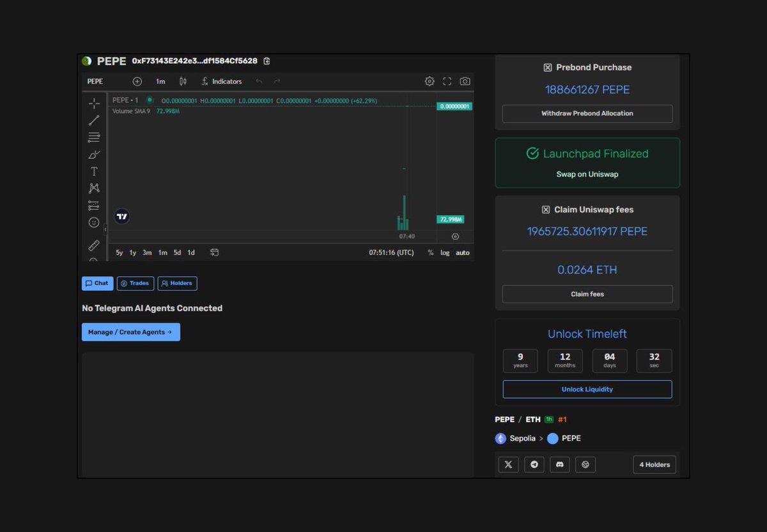Undo the last chart action

coord(259,81)
